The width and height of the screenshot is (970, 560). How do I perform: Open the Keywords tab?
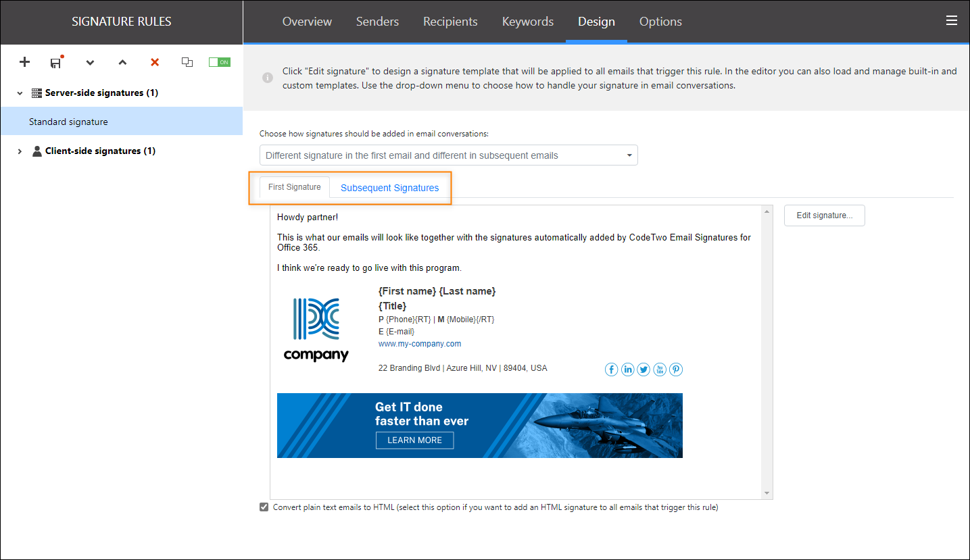(527, 21)
